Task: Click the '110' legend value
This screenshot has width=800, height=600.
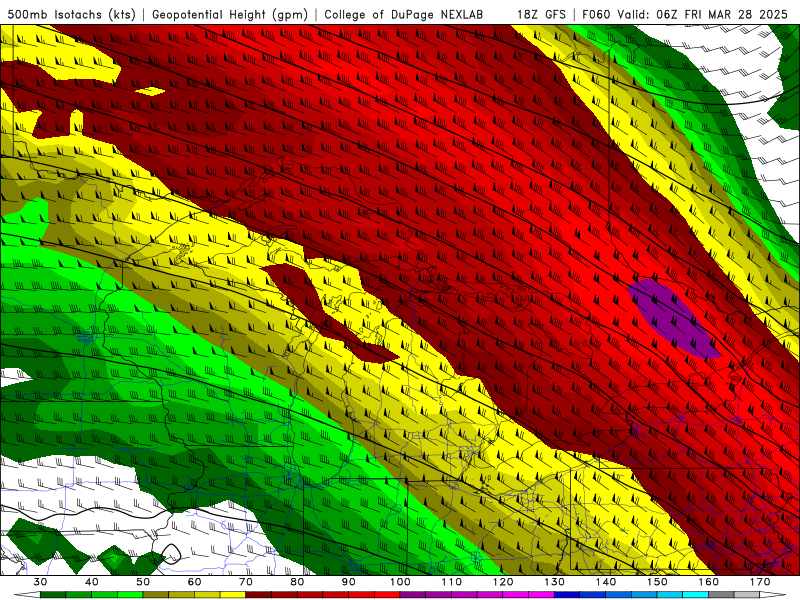Action: tap(452, 582)
